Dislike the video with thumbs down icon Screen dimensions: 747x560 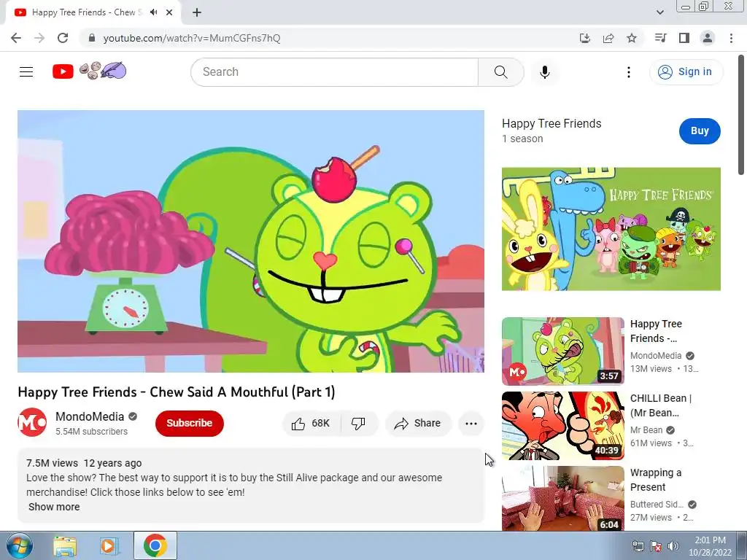[358, 424]
